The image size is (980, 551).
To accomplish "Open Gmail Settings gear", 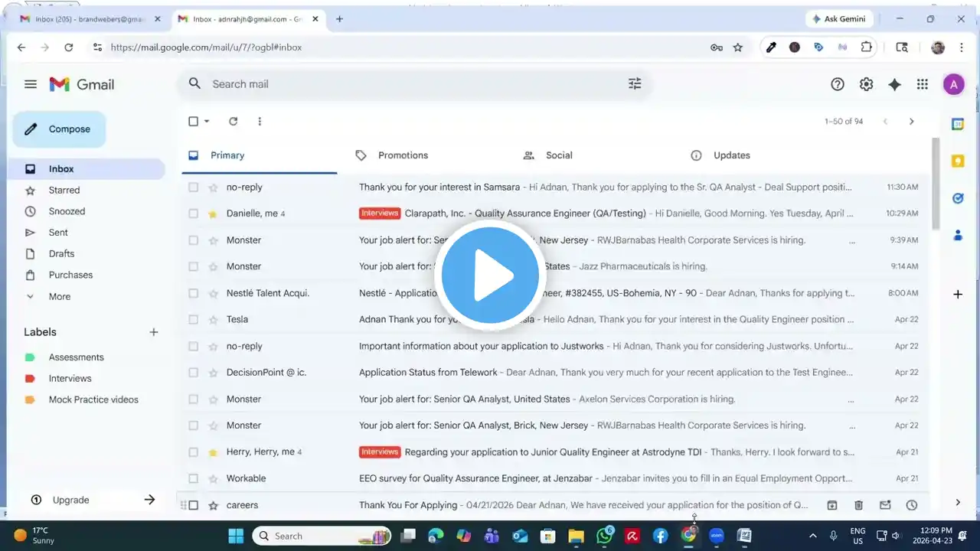I will [866, 84].
